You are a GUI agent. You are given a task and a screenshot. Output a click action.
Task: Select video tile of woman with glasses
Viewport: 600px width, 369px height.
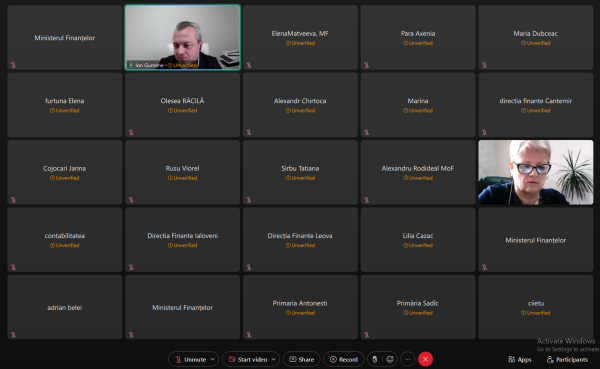coord(536,172)
